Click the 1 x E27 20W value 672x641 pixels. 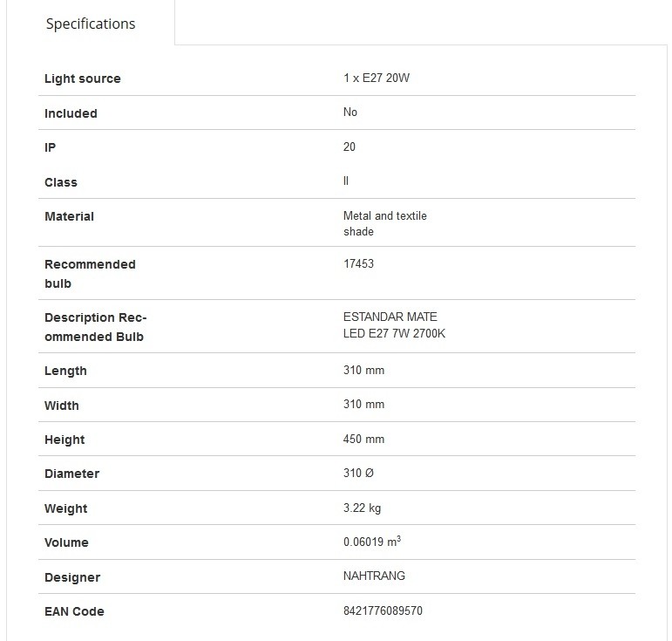click(x=377, y=78)
